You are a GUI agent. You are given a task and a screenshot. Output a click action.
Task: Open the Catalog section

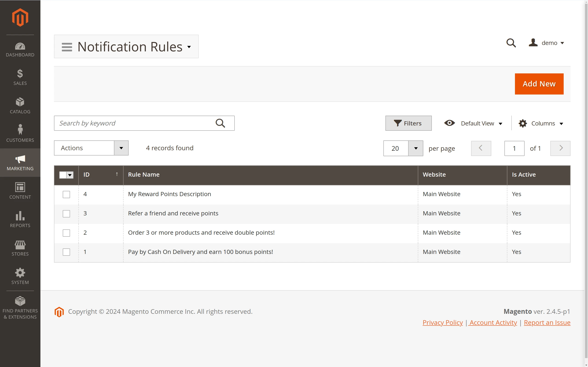[x=20, y=105]
